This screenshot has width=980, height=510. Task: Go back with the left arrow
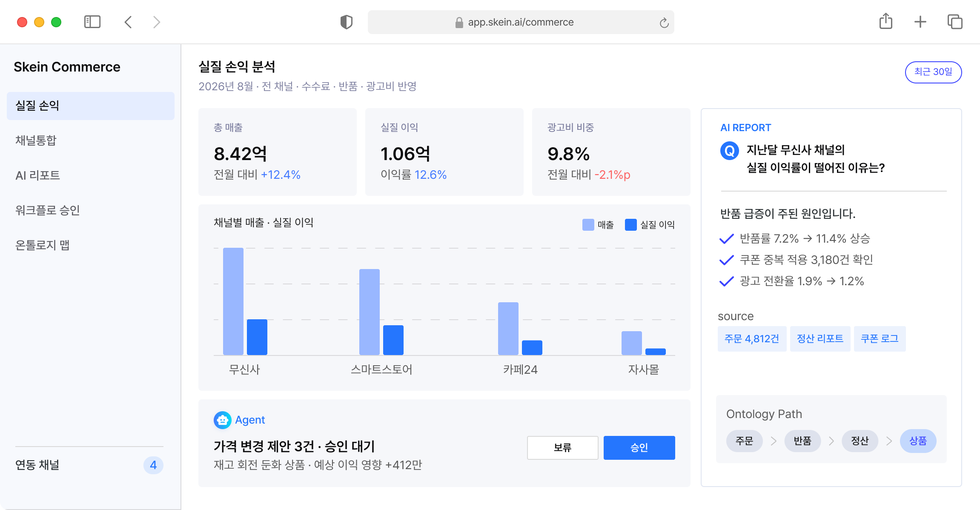pyautogui.click(x=128, y=22)
